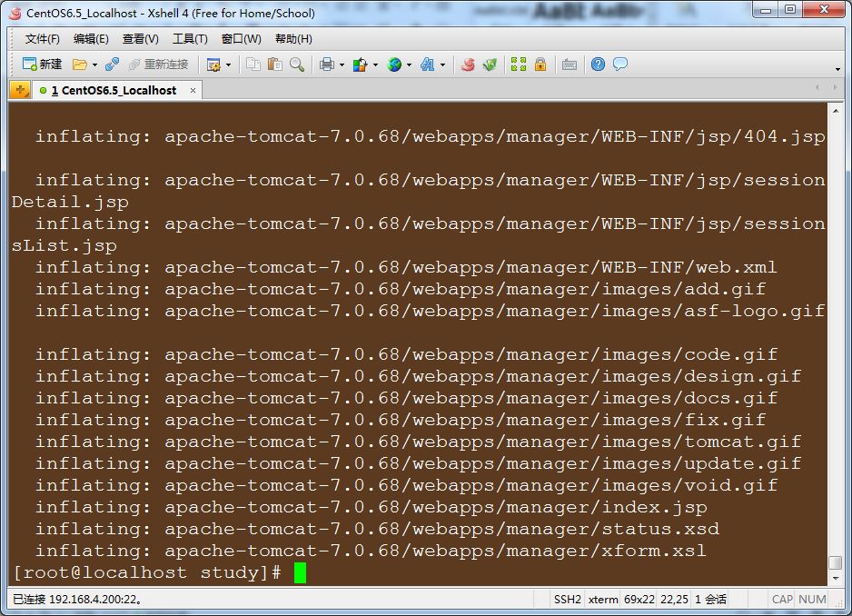Click the terminal scrollbar thumb

835,562
